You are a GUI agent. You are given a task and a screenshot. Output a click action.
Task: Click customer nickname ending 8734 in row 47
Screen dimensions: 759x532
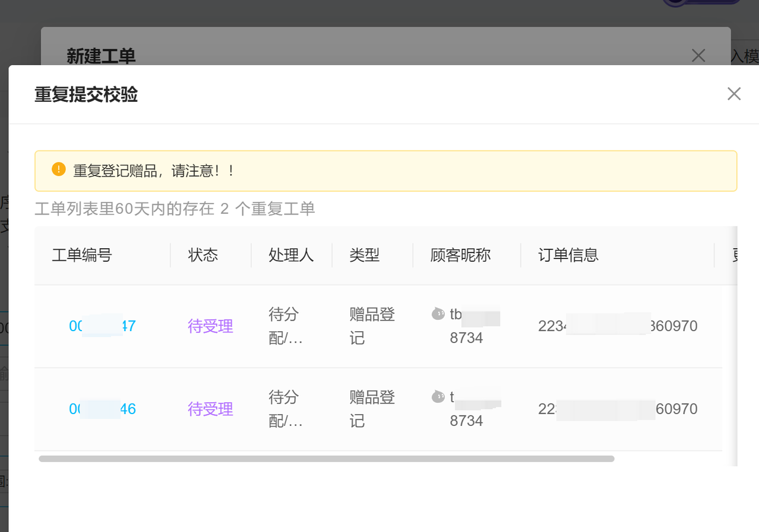(x=474, y=326)
